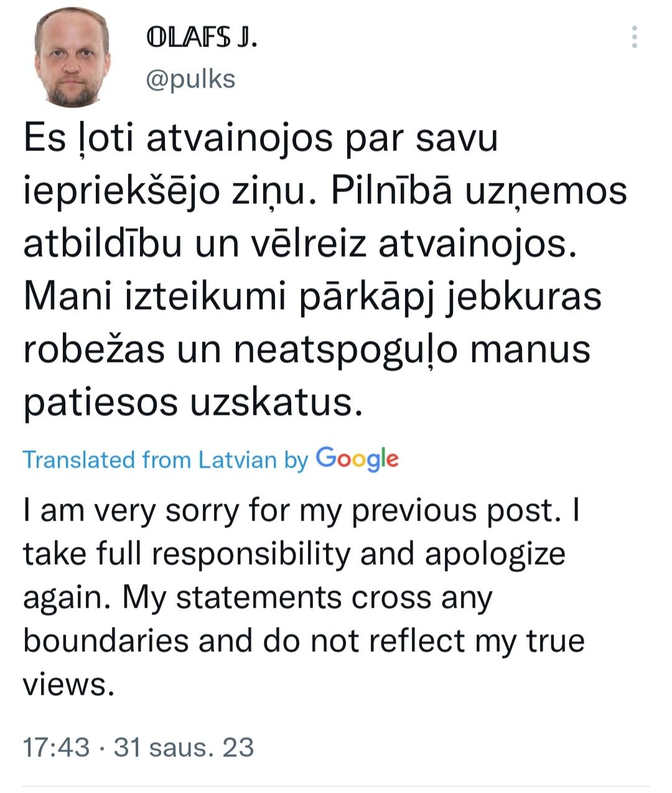Open the display name OLAFS J.

[x=201, y=39]
